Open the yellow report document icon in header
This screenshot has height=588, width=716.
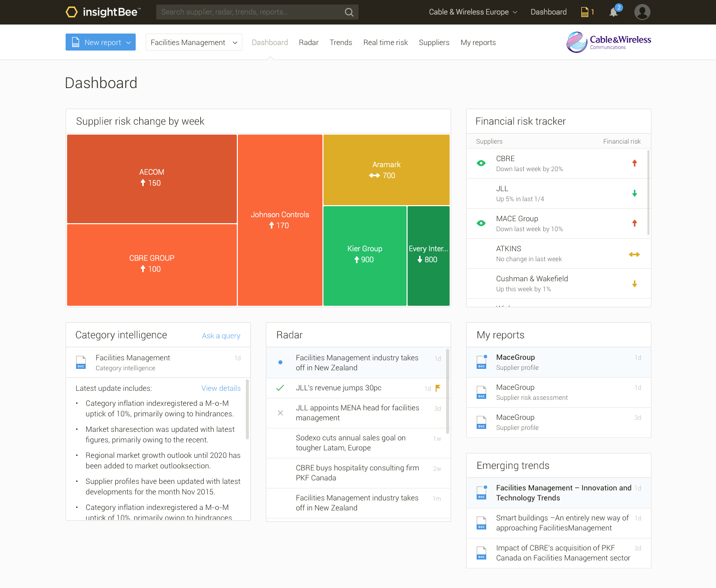coord(584,12)
